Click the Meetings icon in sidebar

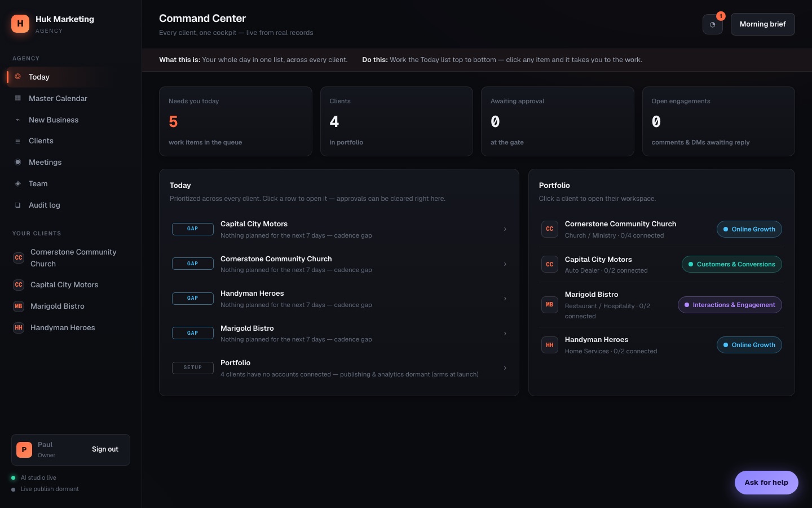pos(18,162)
